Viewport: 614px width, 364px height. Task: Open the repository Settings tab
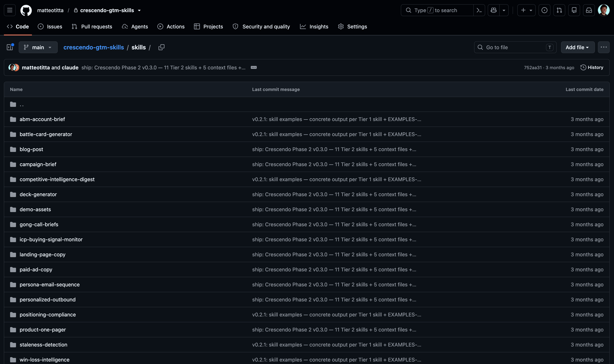(x=353, y=27)
